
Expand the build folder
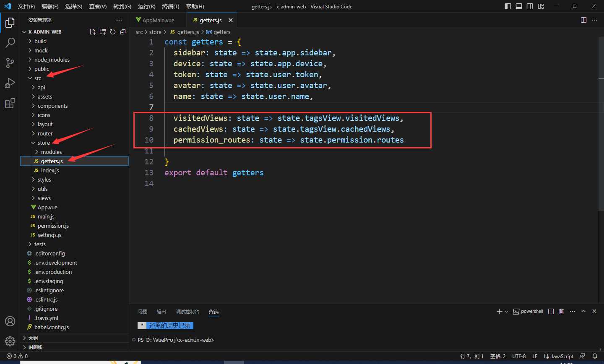pos(75,41)
